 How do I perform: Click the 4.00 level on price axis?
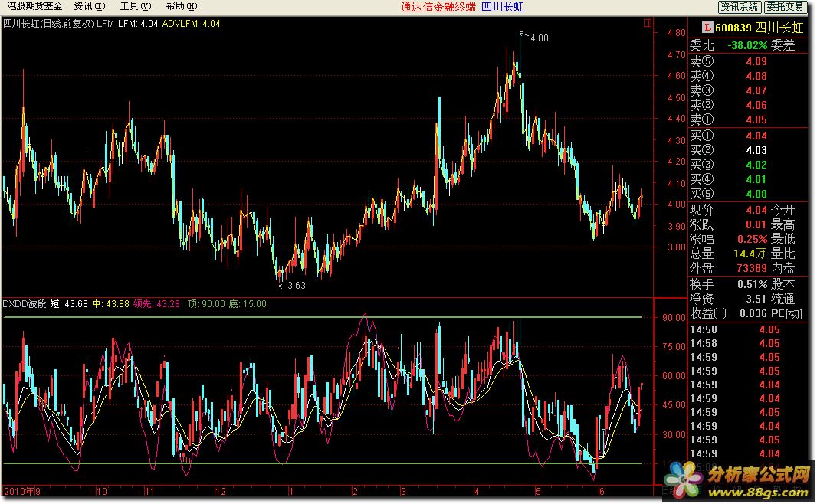click(x=676, y=205)
